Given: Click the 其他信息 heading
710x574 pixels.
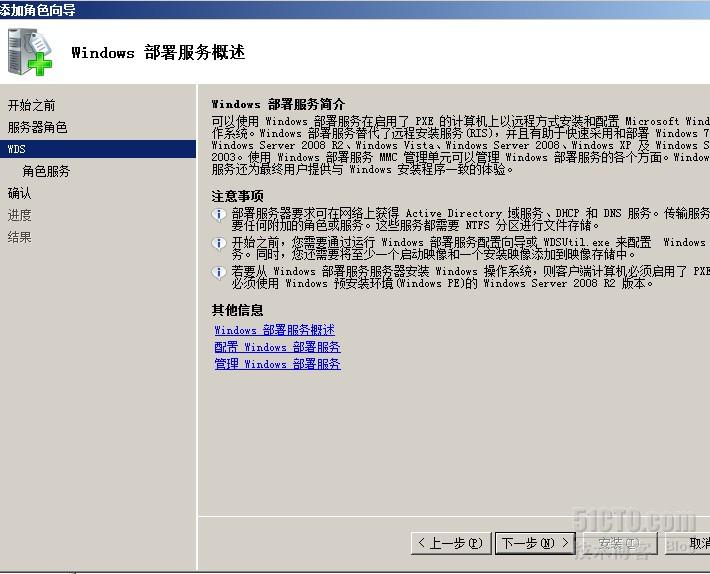Looking at the screenshot, I should coord(237,310).
